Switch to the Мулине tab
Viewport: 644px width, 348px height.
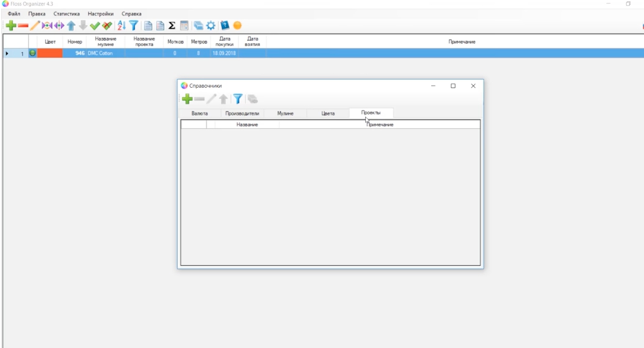(286, 113)
